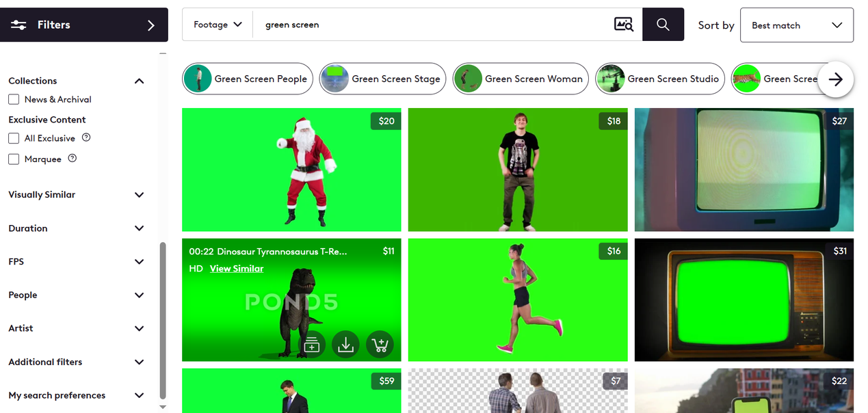Click the Exclusive Content heading

47,120
